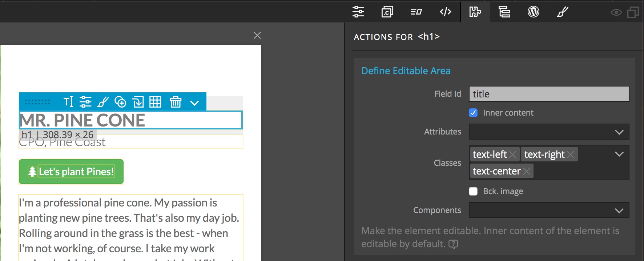This screenshot has width=644, height=261.
Task: Click the grid icon on the h1 toolbar
Action: point(155,102)
